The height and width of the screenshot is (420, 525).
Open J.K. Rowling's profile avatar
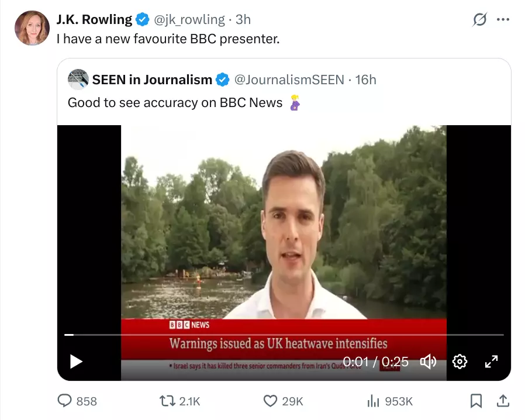pos(32,28)
